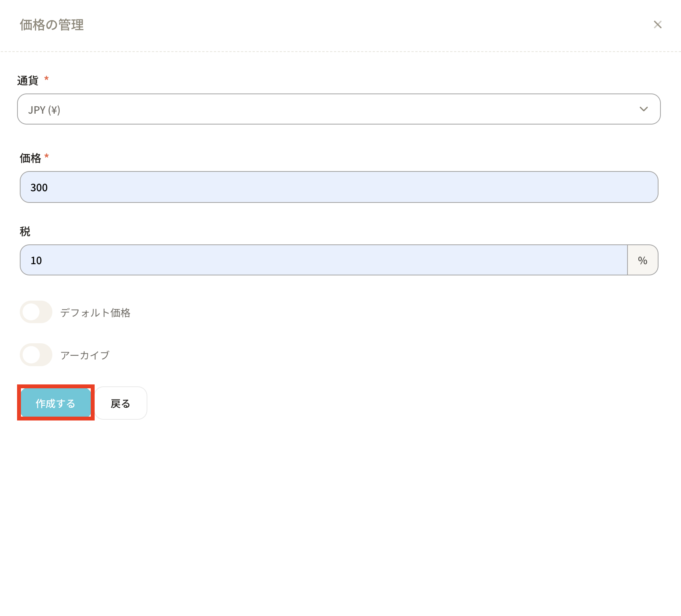Click the 税 field label
The width and height of the screenshot is (681, 616).
pyautogui.click(x=25, y=232)
